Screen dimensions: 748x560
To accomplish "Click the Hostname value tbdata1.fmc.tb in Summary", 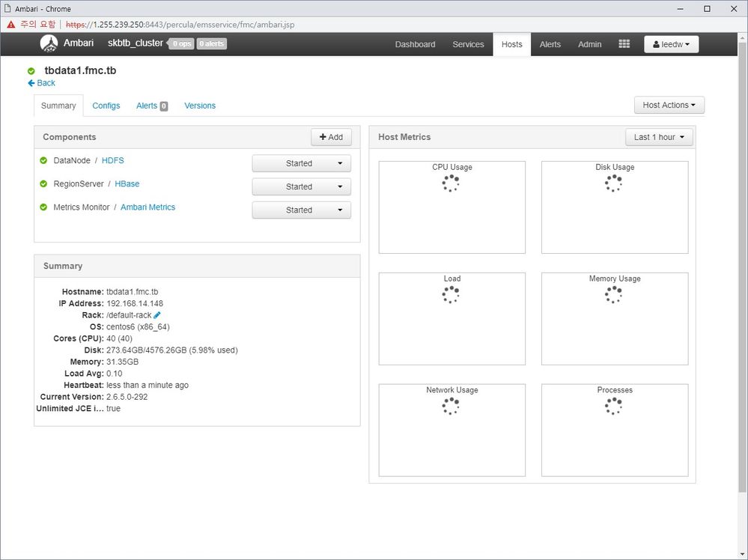I will coord(132,291).
